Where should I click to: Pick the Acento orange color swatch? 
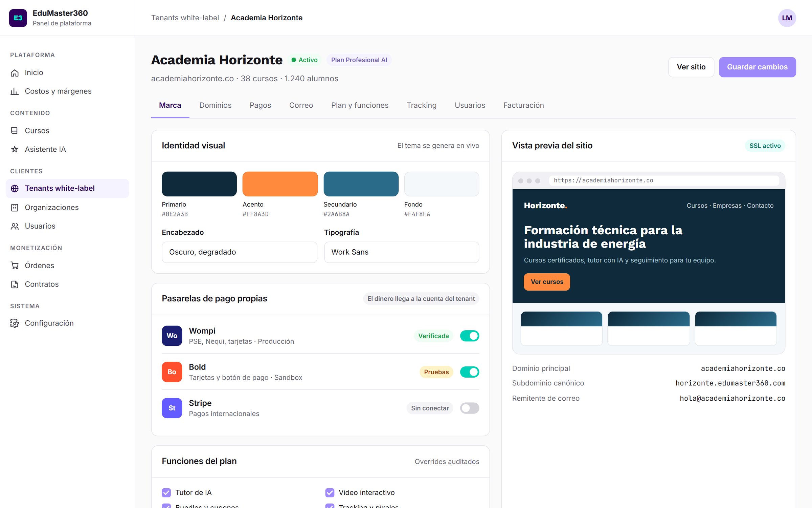point(280,184)
